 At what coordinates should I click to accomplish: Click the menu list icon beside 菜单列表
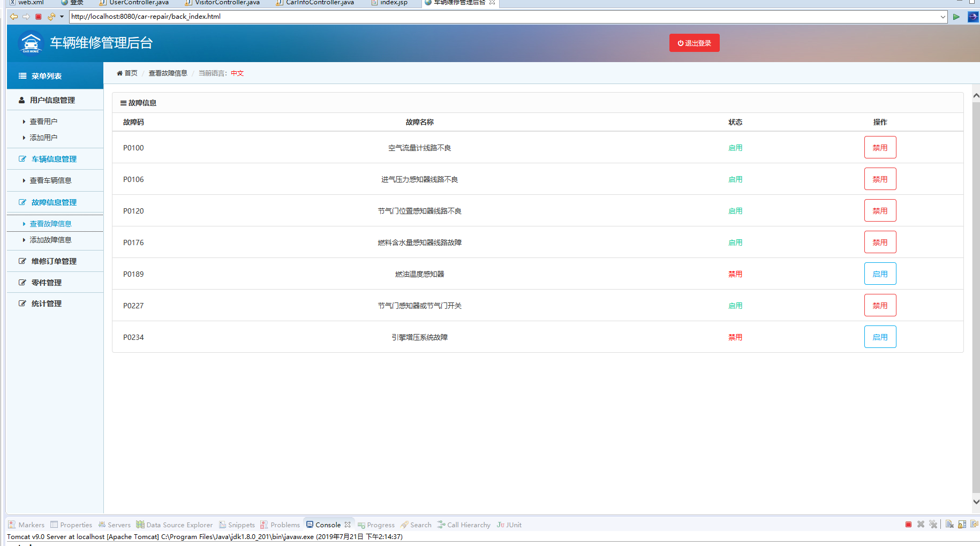tap(21, 75)
